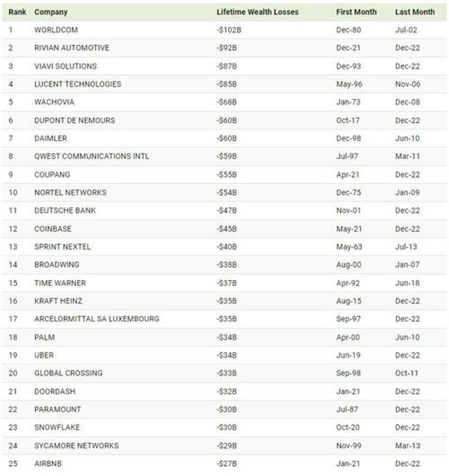Click the -$85B loss value
Image resolution: width=449 pixels, height=476 pixels.
[227, 84]
